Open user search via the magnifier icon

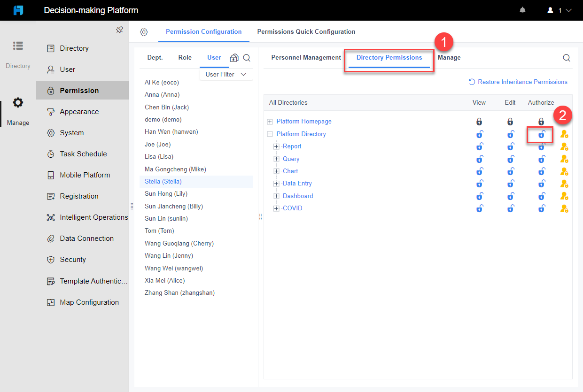(246, 57)
